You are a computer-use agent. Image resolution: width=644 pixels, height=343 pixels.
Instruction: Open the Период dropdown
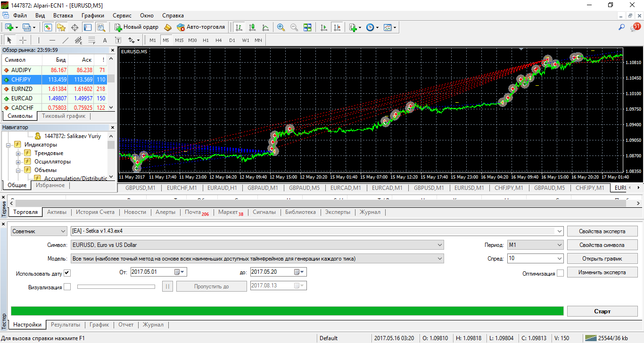coord(535,245)
